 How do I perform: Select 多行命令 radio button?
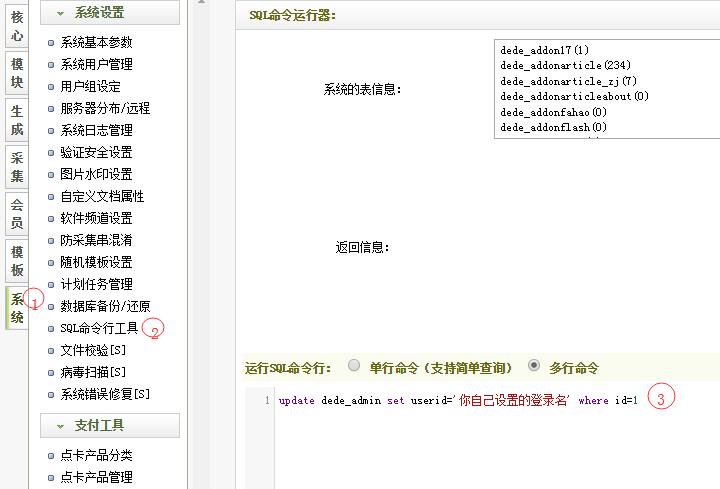(535, 367)
